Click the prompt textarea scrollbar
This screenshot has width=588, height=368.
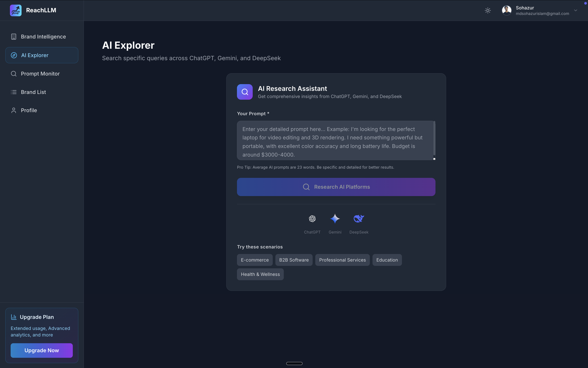pos(434,139)
